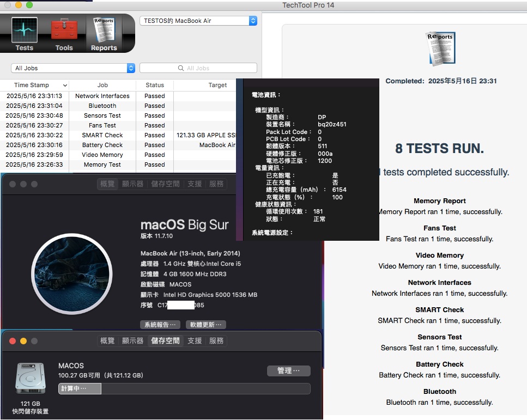Zoom the TechTool Pro window with the green button
The height and width of the screenshot is (420, 527).
[x=29, y=5]
